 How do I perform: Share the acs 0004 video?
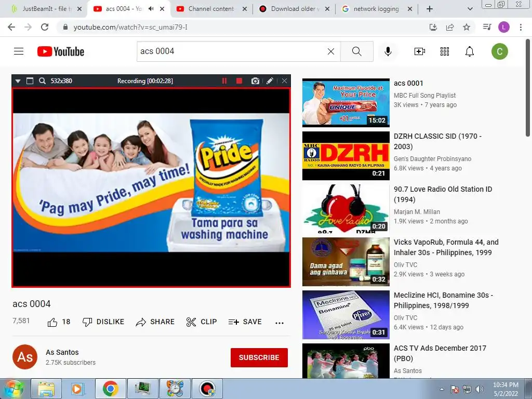(x=155, y=322)
